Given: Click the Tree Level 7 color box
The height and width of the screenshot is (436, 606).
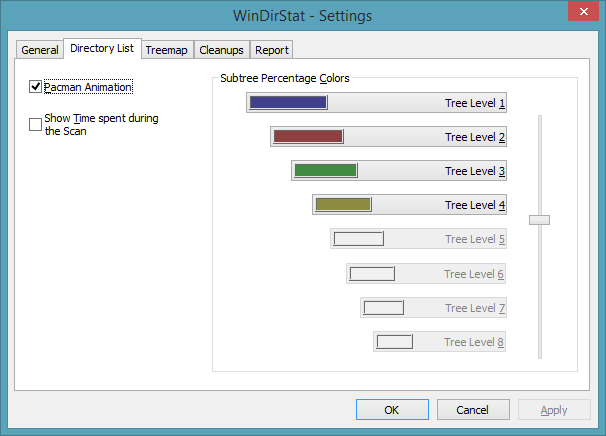Looking at the screenshot, I should coord(384,308).
